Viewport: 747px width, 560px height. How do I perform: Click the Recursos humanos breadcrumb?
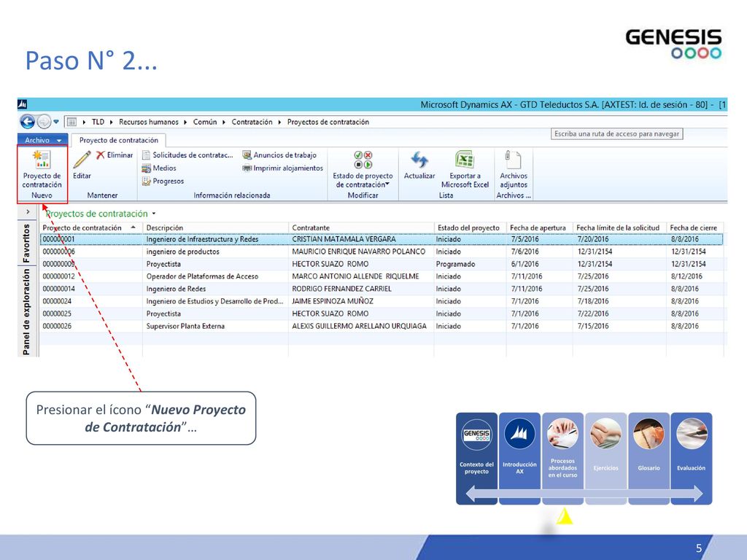click(149, 122)
